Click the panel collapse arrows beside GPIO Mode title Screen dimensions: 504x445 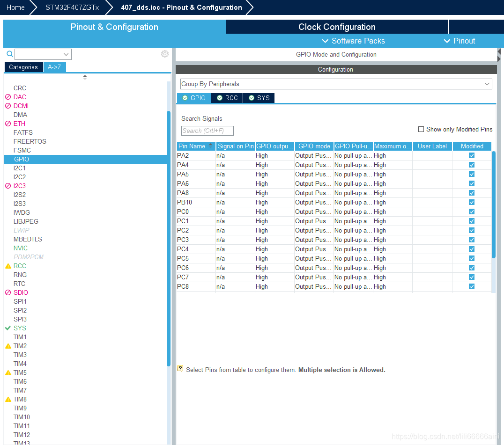(x=499, y=55)
